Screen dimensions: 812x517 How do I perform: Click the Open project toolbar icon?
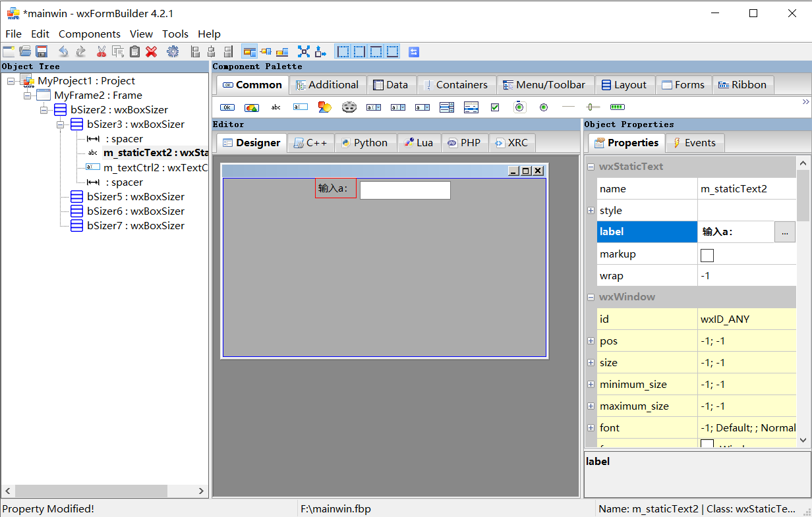point(24,51)
